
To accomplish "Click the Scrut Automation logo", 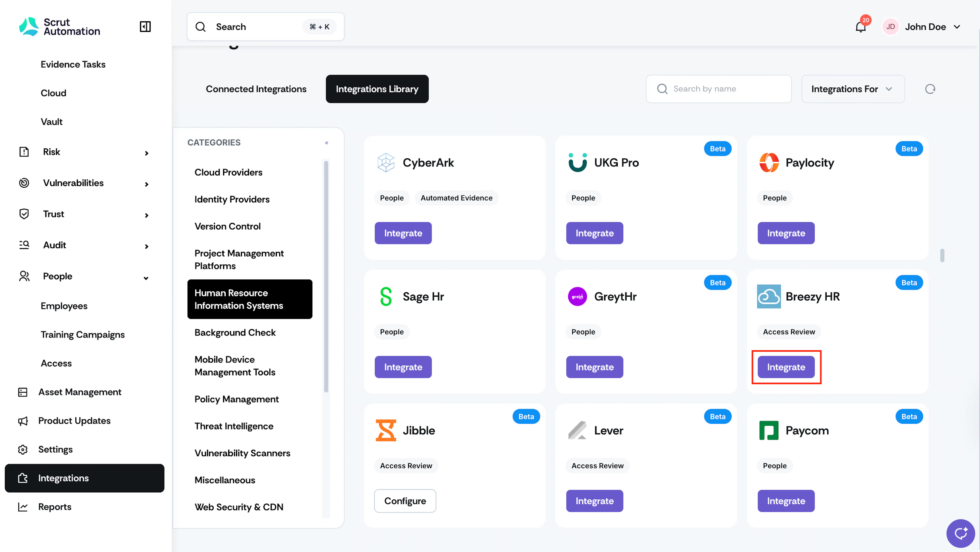I will click(60, 27).
